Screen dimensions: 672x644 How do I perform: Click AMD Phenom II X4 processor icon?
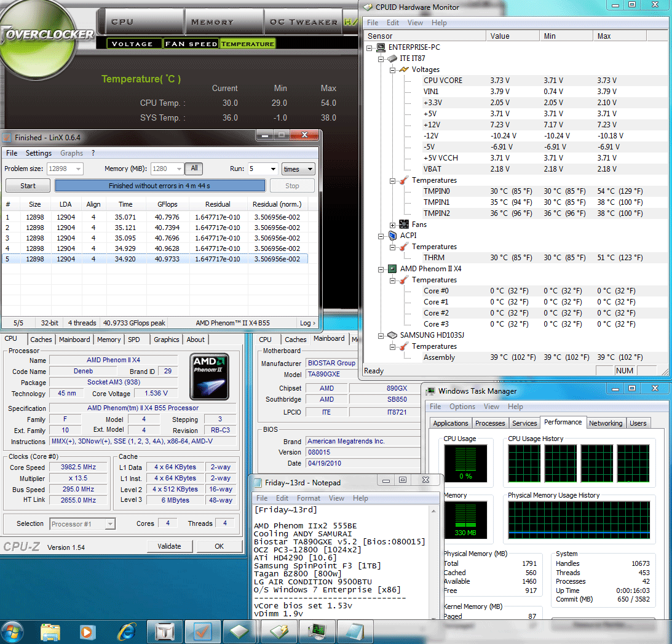tap(392, 269)
